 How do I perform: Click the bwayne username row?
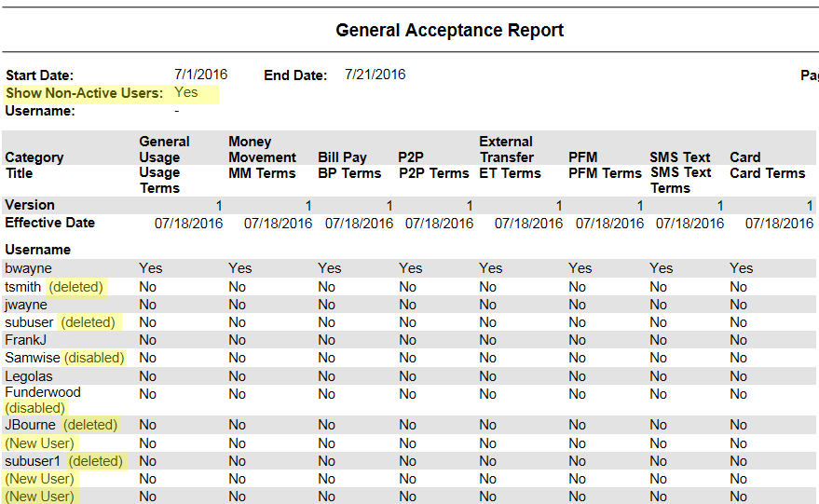409,268
